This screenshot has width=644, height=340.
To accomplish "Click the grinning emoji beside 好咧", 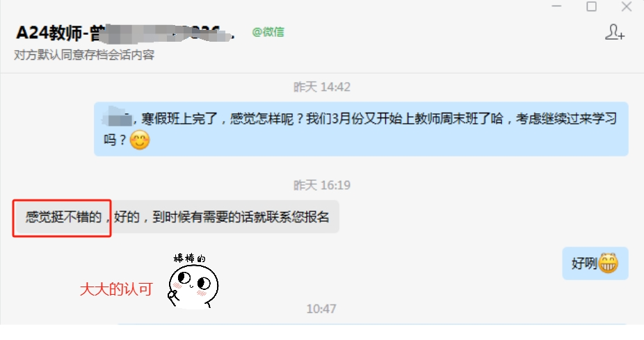I will [608, 264].
